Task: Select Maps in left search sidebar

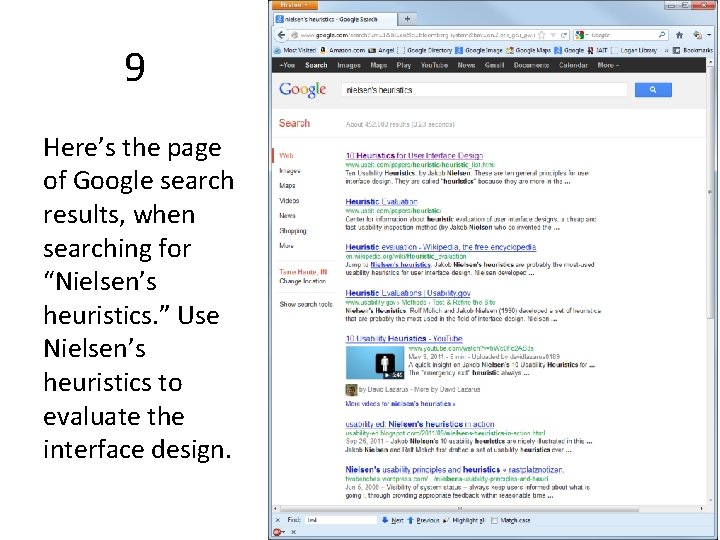Action: 287,186
